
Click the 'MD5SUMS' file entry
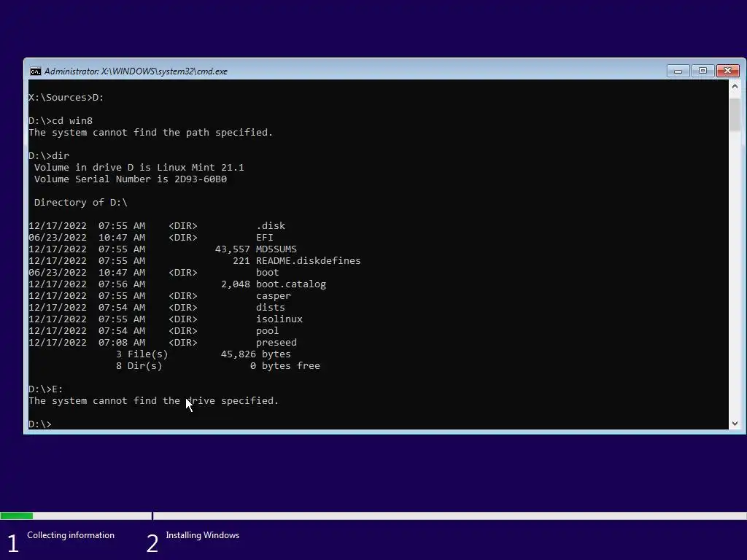click(x=276, y=249)
